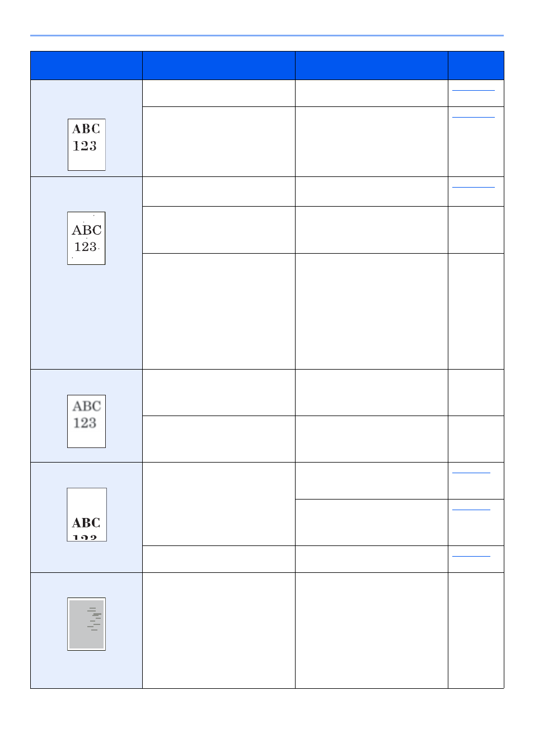Open the middle reference link in cut-off ABC row
Viewport: 534px width, 756px height.
pos(471,510)
